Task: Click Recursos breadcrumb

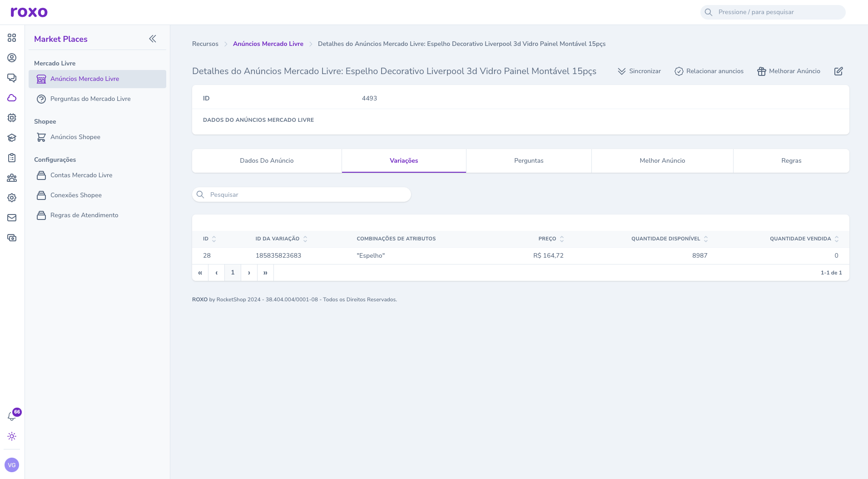Action: [205, 44]
